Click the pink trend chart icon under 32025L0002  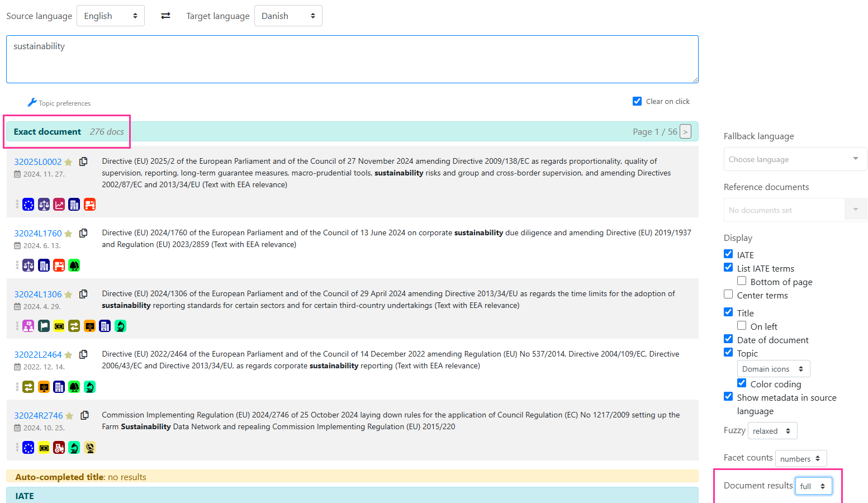pos(59,205)
